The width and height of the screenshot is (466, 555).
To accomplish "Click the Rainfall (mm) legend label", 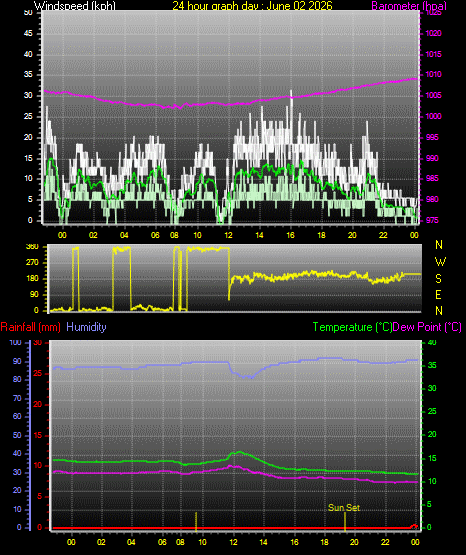I will click(x=30, y=327).
